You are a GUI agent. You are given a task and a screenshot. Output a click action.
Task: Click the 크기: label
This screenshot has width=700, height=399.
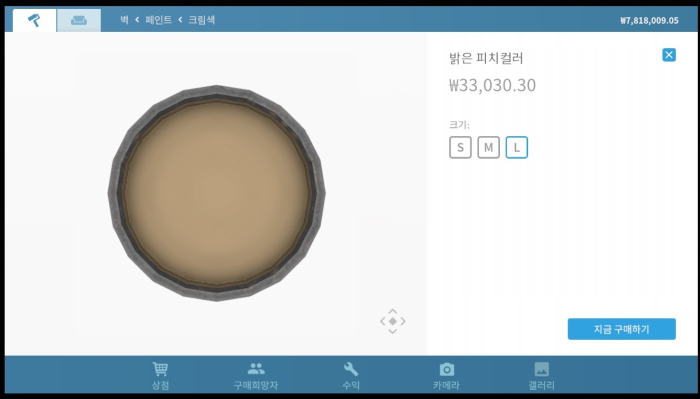pyautogui.click(x=459, y=125)
